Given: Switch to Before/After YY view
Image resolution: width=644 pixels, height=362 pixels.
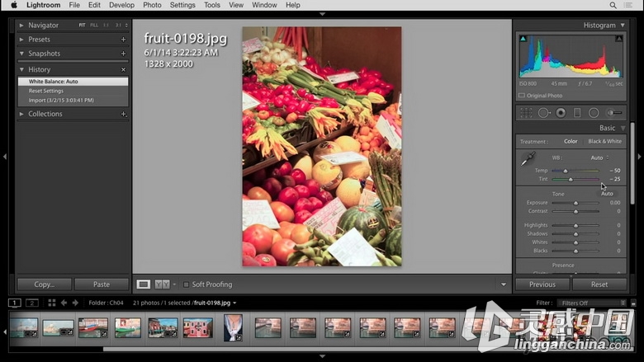Looking at the screenshot, I should tap(162, 284).
